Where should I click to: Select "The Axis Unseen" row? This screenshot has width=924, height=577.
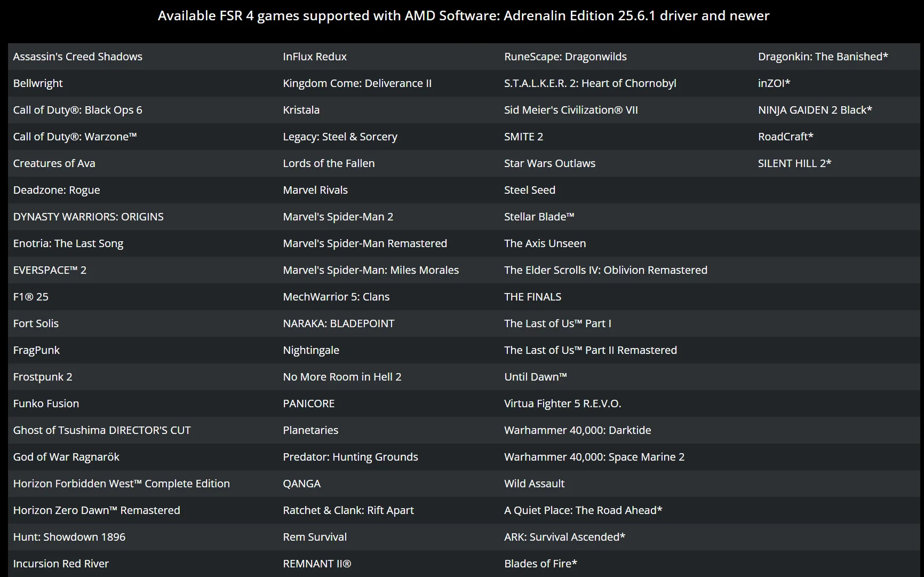[x=545, y=243]
